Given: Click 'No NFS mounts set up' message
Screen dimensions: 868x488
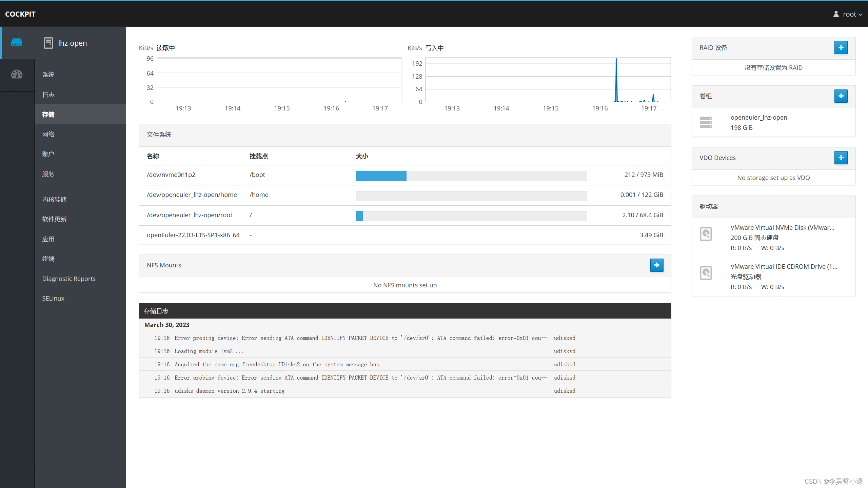Looking at the screenshot, I should pyautogui.click(x=405, y=285).
